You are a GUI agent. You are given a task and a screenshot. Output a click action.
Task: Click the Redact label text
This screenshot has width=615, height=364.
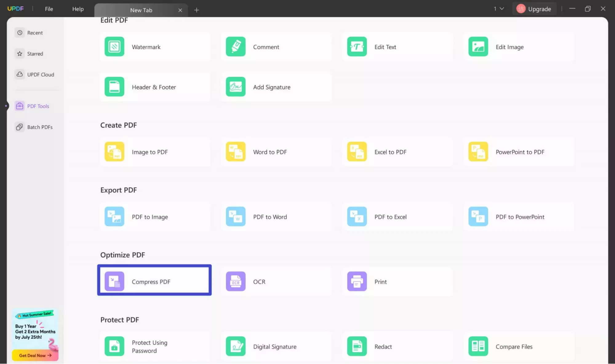point(383,346)
